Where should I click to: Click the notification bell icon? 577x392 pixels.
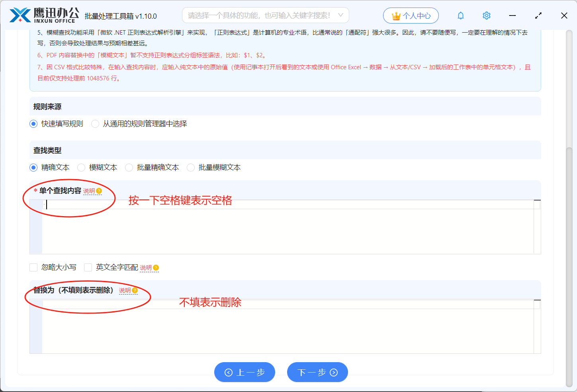click(x=461, y=15)
